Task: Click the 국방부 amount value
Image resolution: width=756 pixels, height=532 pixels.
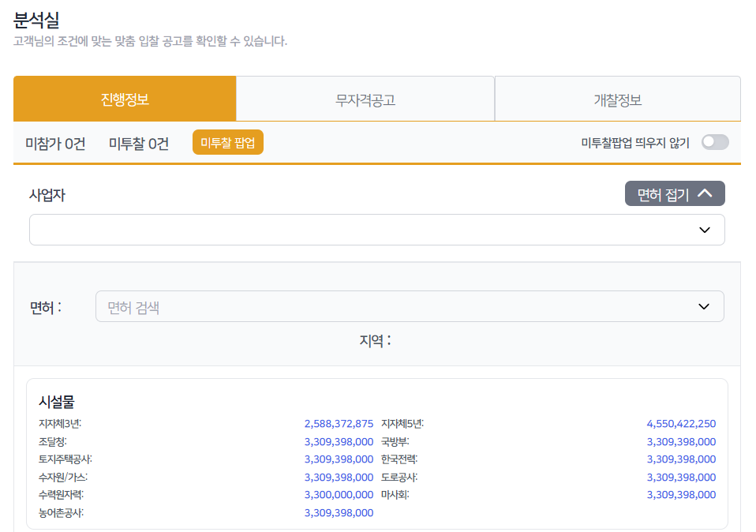Action: pyautogui.click(x=681, y=441)
